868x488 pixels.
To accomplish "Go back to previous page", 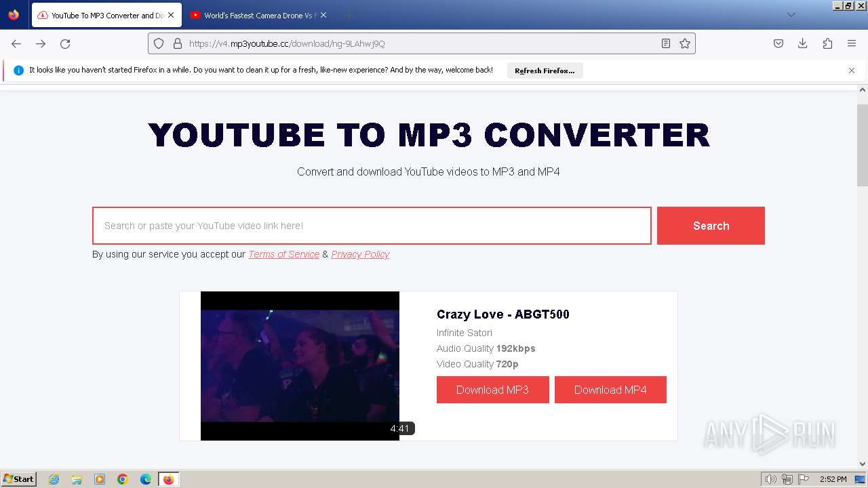I will tap(16, 43).
